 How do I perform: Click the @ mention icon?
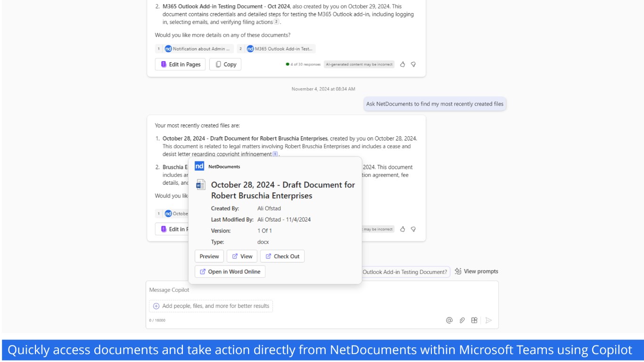pyautogui.click(x=449, y=320)
